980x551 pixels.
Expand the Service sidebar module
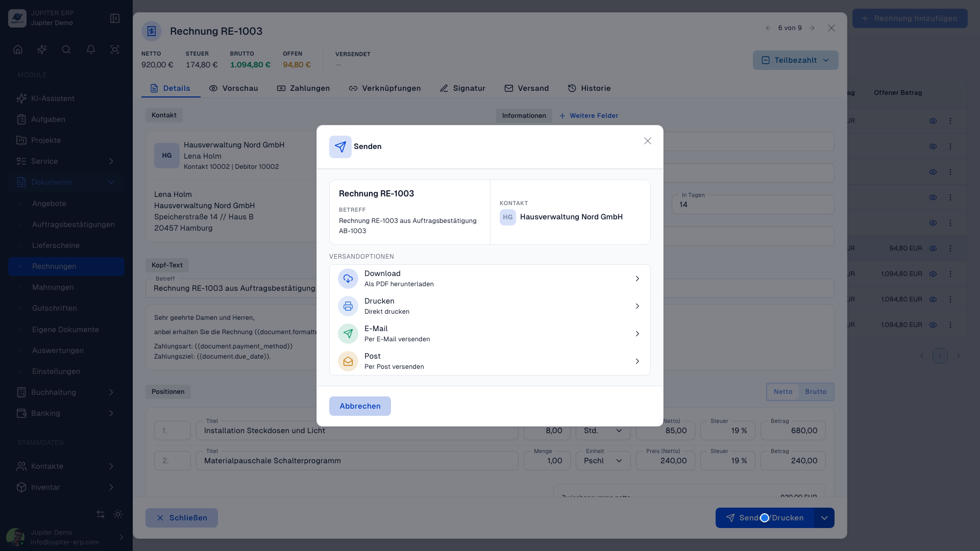click(x=66, y=161)
